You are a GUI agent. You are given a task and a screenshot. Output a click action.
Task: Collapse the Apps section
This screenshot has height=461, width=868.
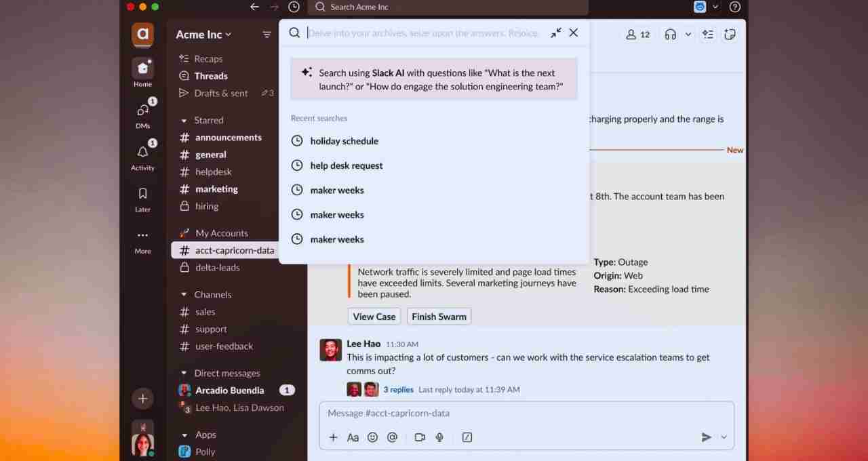184,435
